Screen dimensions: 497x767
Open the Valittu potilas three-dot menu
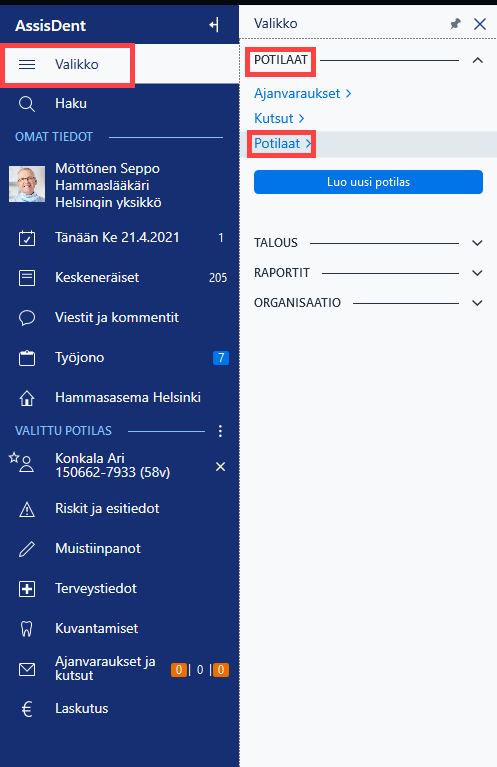click(220, 431)
